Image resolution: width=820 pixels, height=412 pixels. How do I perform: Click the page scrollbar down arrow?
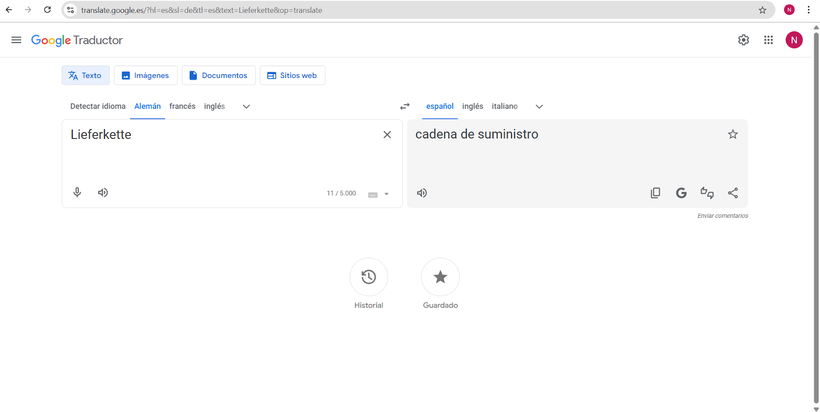[x=816, y=408]
